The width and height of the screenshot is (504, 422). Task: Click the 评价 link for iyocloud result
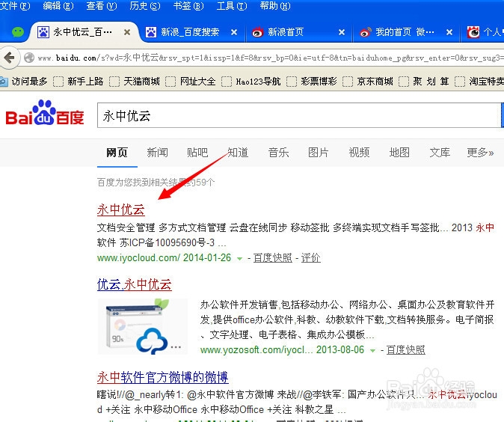[x=311, y=258]
